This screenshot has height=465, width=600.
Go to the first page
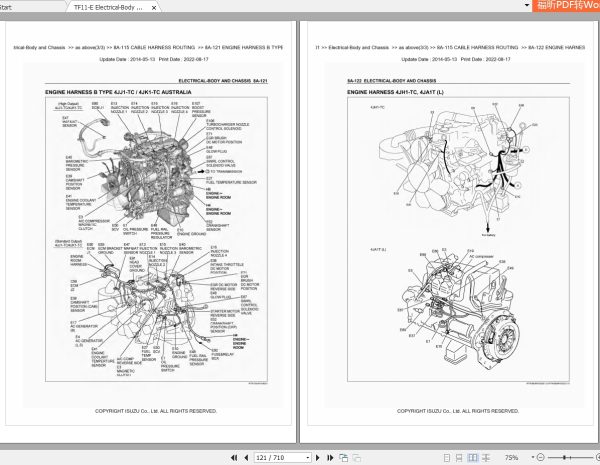coord(234,457)
